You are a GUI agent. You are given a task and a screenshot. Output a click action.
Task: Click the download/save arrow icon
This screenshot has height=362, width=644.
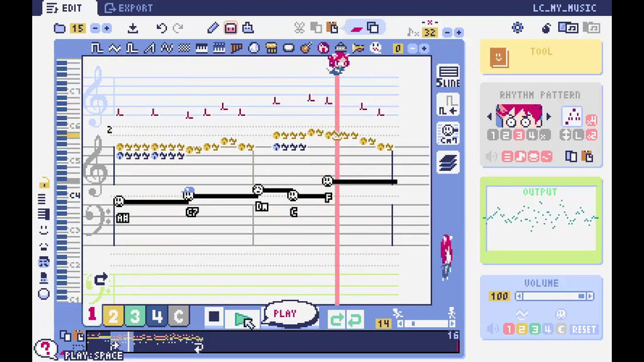point(132,28)
